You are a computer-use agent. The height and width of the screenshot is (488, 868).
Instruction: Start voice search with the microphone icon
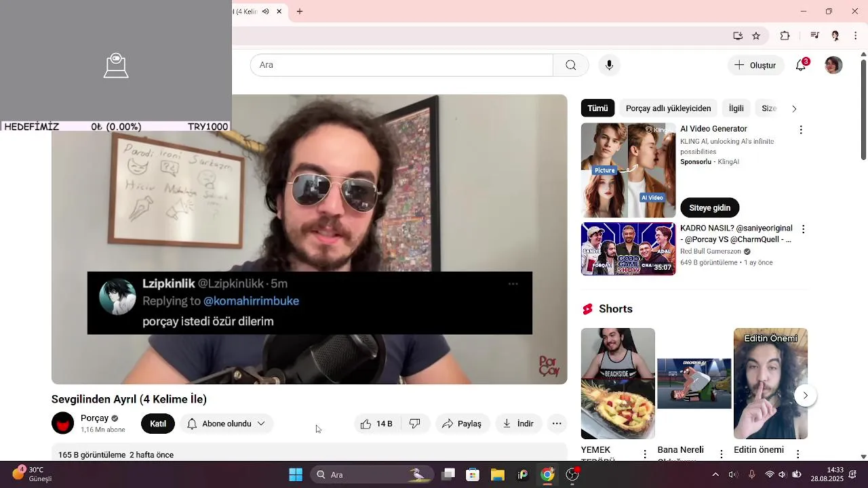[x=609, y=65]
